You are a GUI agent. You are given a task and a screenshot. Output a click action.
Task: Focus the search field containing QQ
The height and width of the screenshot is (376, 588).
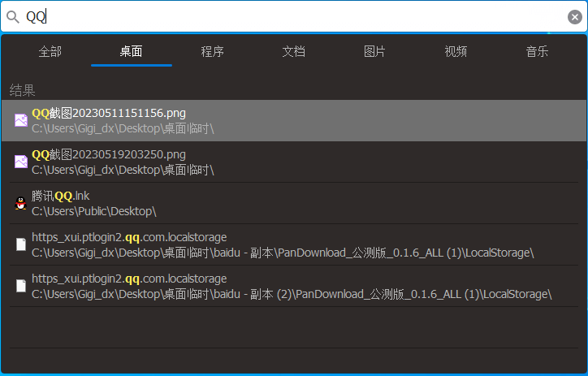[294, 17]
